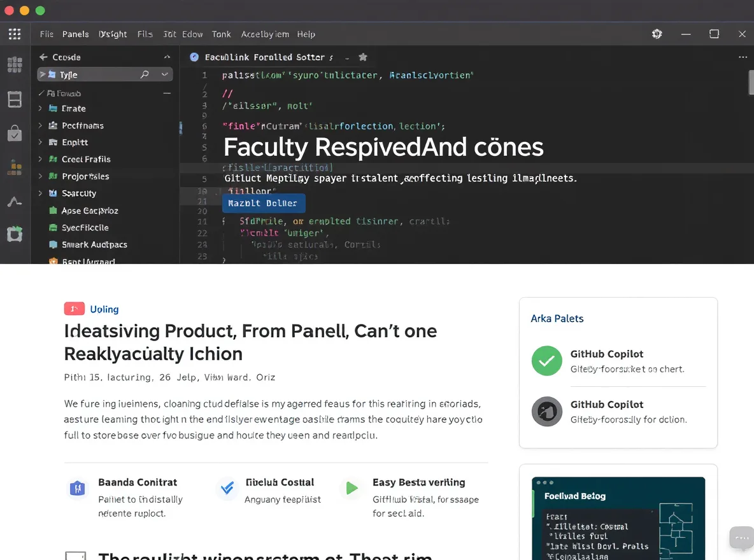The image size is (754, 560).
Task: Click the green play icon near Easy Besta
Action: pos(352,488)
